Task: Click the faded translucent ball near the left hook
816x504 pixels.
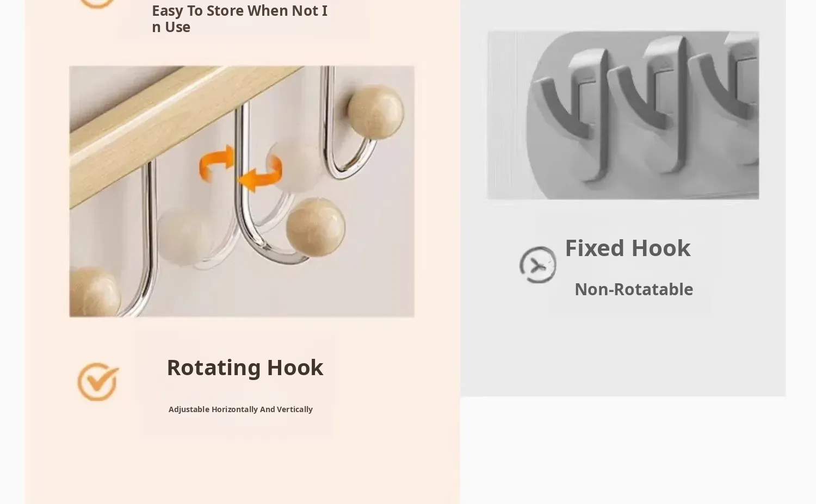Action: point(184,236)
